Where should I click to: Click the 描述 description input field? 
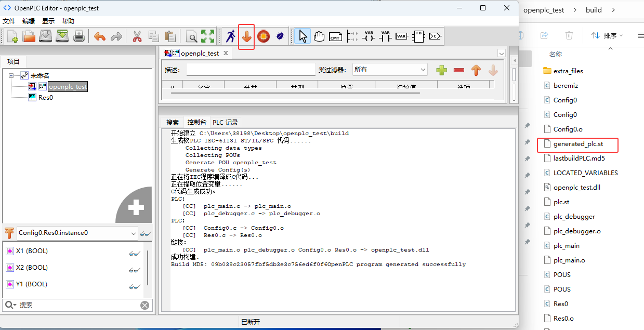point(251,70)
